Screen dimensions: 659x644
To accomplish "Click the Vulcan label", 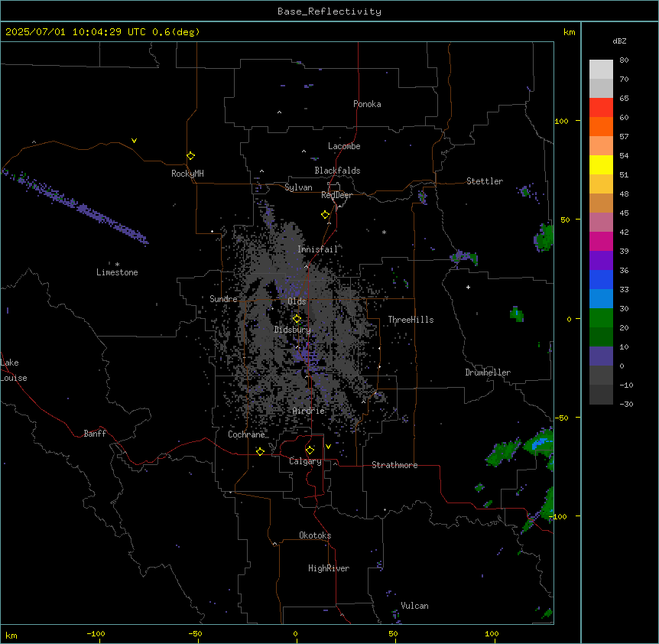I will click(415, 606).
